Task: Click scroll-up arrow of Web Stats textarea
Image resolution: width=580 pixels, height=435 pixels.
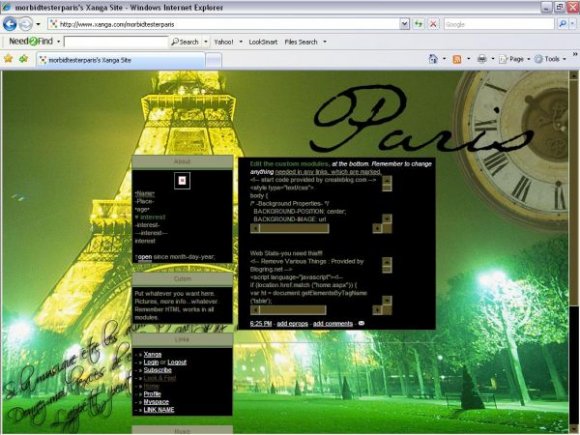Action: [x=387, y=262]
